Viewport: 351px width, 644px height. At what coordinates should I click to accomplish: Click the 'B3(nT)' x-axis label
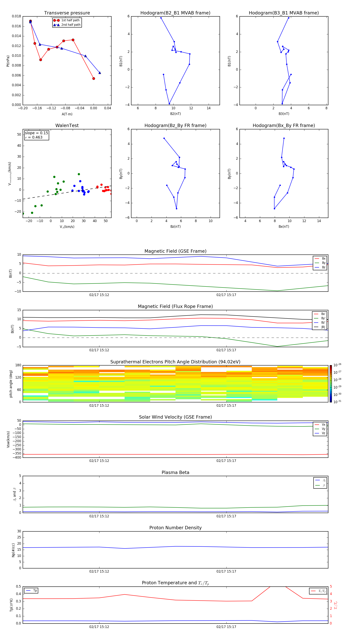coord(284,114)
